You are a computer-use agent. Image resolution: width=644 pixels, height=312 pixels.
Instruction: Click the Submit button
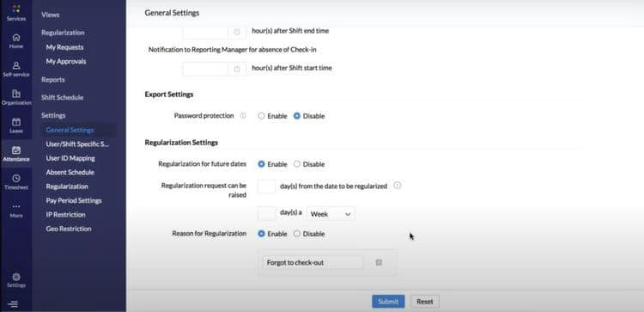click(388, 302)
